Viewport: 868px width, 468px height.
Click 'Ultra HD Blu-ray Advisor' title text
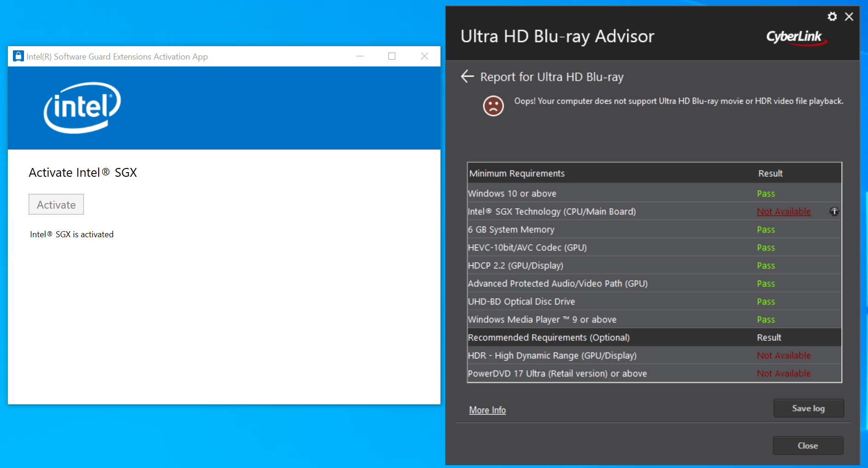point(557,36)
